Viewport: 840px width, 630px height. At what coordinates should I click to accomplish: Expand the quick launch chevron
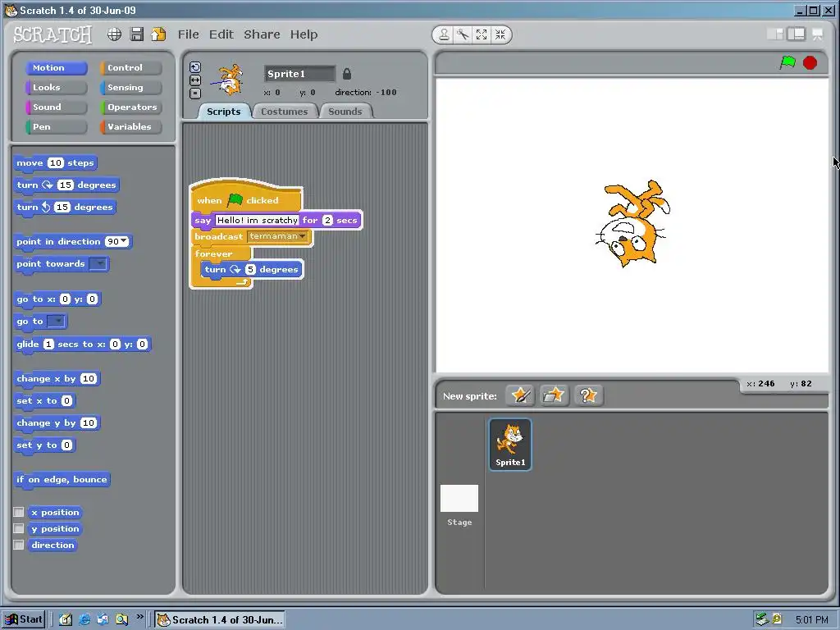(x=139, y=617)
